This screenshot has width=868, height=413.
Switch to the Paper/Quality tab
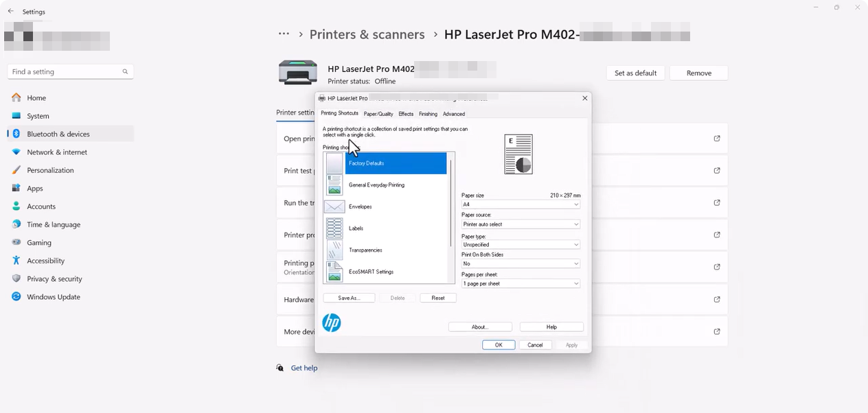(378, 113)
